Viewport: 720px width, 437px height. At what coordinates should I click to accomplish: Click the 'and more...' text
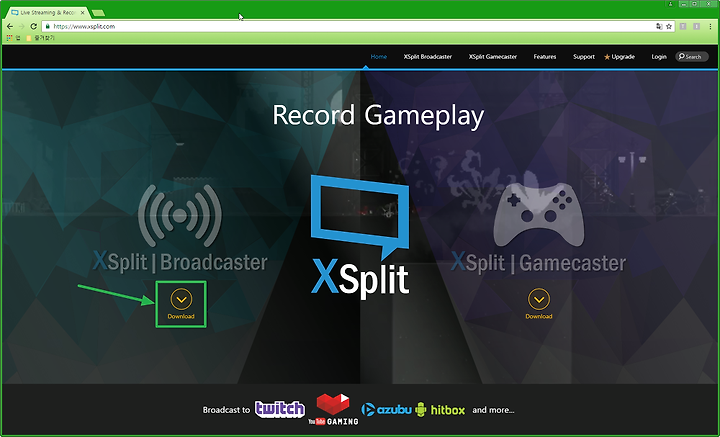493,410
